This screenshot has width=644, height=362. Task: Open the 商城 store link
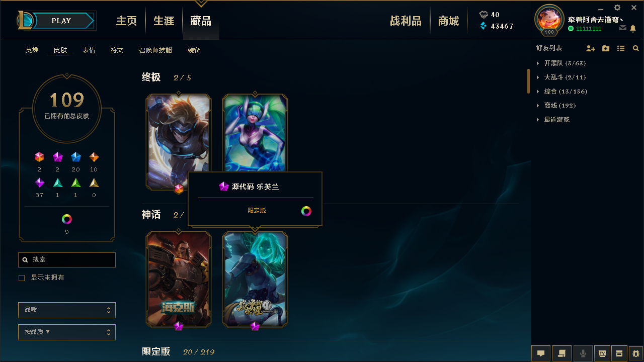(x=448, y=21)
